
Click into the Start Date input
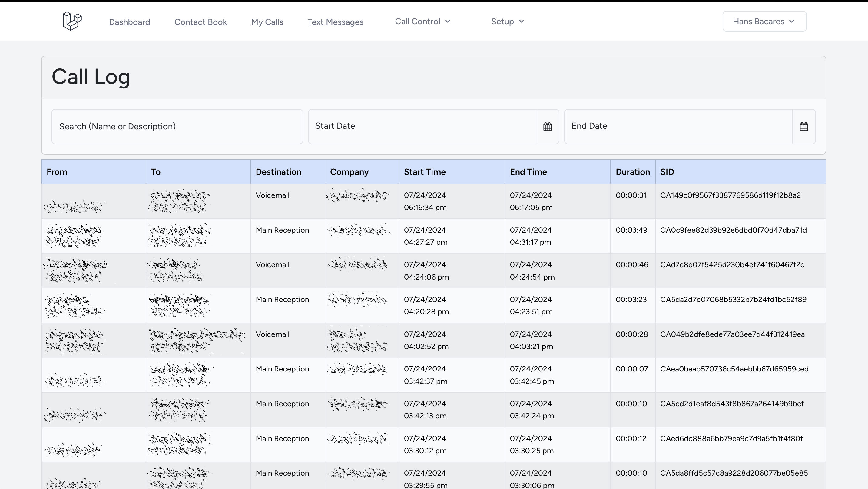pyautogui.click(x=421, y=127)
